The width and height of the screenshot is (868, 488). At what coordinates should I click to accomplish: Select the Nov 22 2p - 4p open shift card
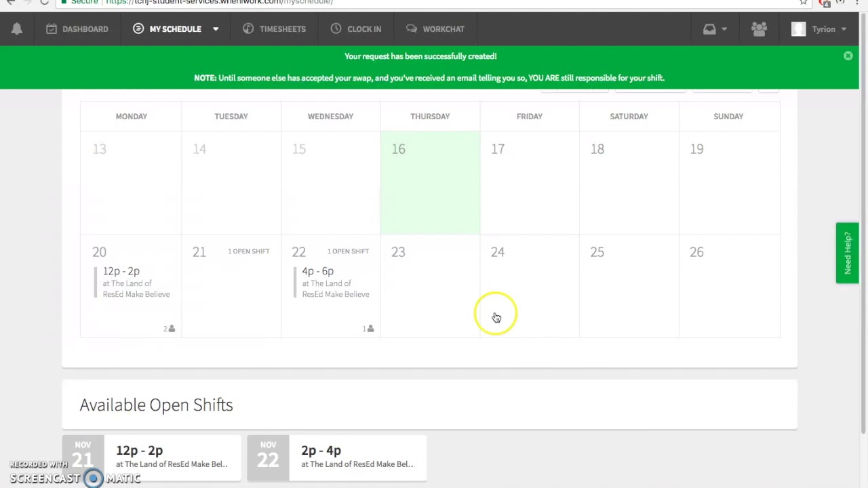(337, 457)
